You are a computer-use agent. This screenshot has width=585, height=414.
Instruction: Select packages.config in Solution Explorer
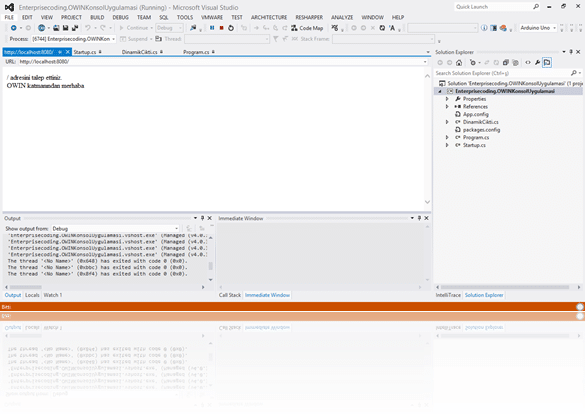(481, 130)
